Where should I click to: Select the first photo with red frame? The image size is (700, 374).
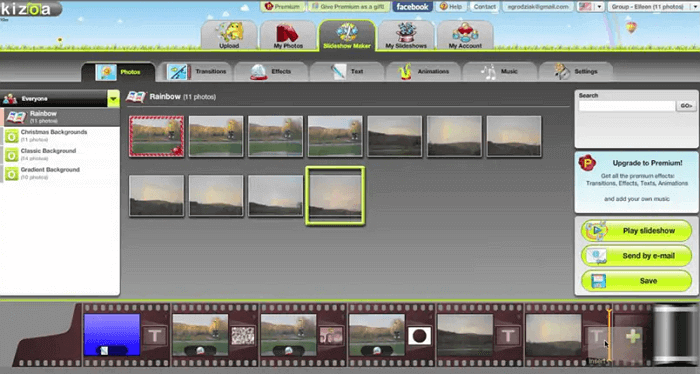click(156, 136)
